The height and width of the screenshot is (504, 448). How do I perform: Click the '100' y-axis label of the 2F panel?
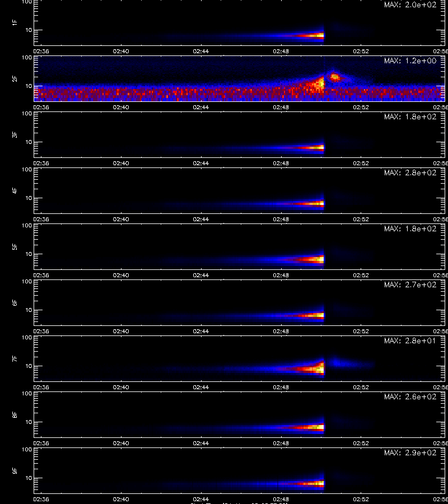point(27,58)
